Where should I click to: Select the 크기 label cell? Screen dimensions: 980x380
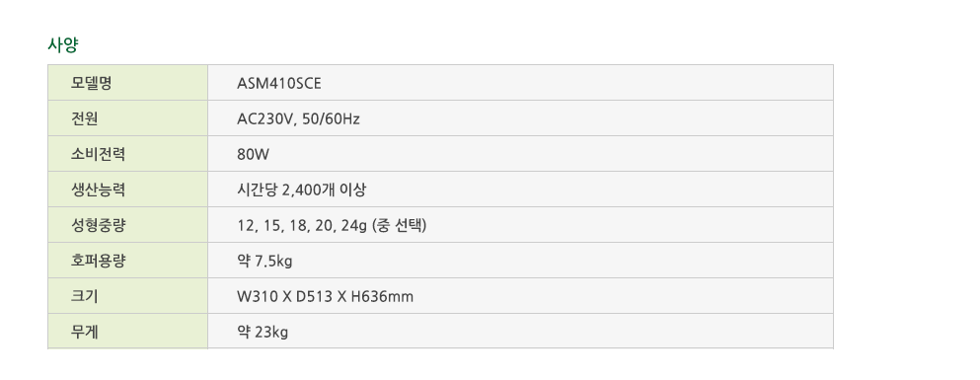pos(127,296)
